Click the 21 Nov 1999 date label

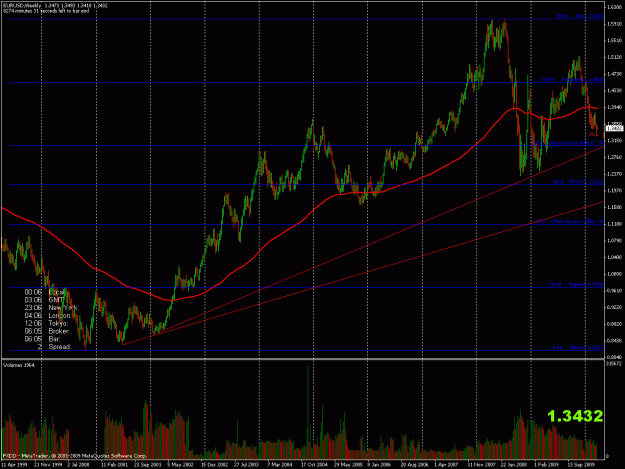48,465
